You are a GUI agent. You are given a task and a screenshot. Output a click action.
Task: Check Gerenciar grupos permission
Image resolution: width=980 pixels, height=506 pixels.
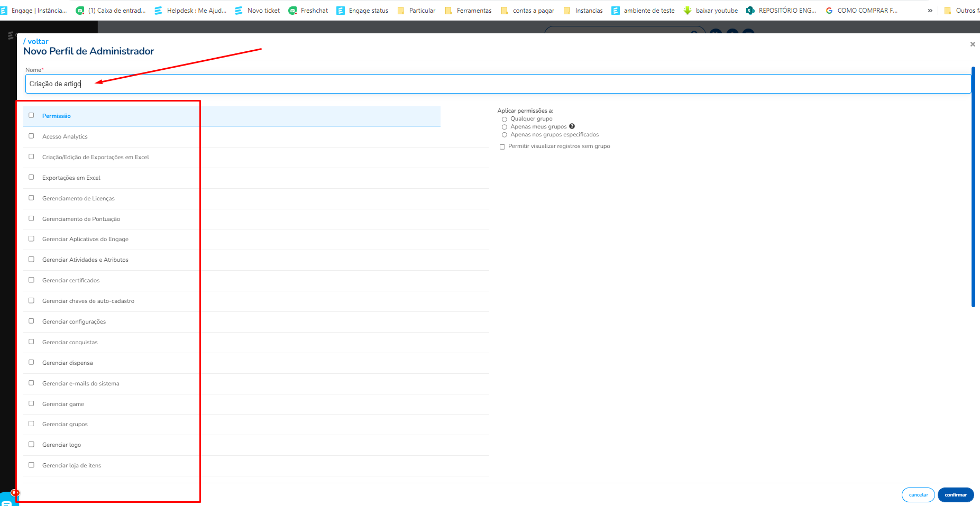pos(31,424)
